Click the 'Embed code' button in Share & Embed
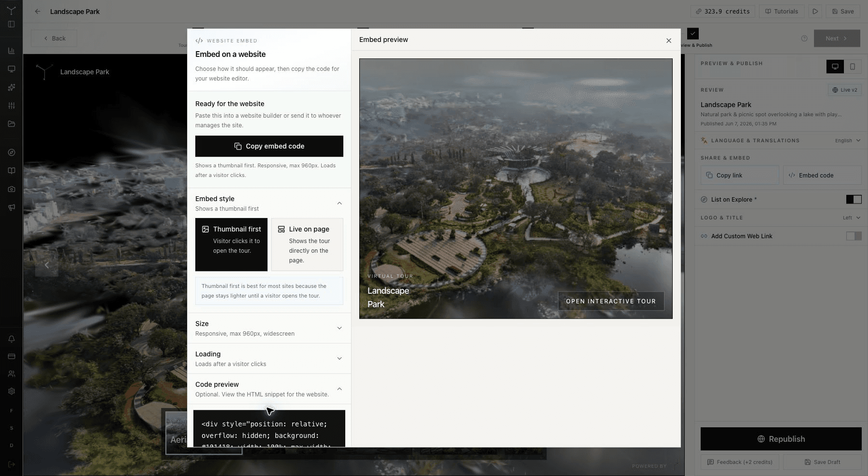Image resolution: width=868 pixels, height=476 pixels. 822,175
